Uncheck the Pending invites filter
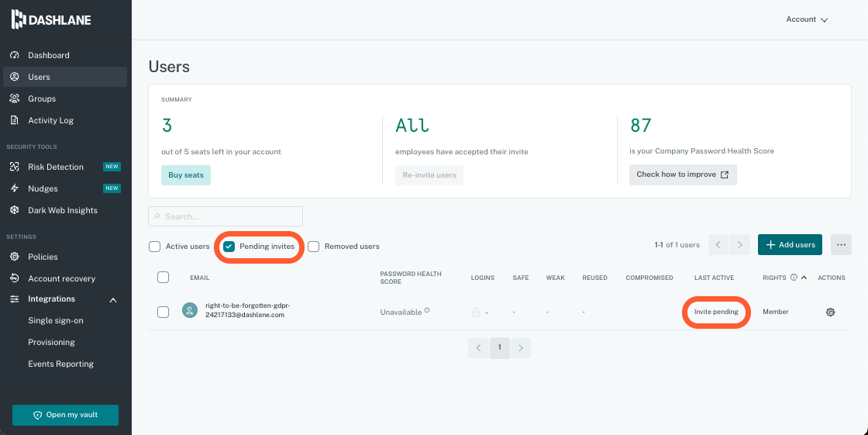This screenshot has height=435, width=868. pyautogui.click(x=229, y=247)
